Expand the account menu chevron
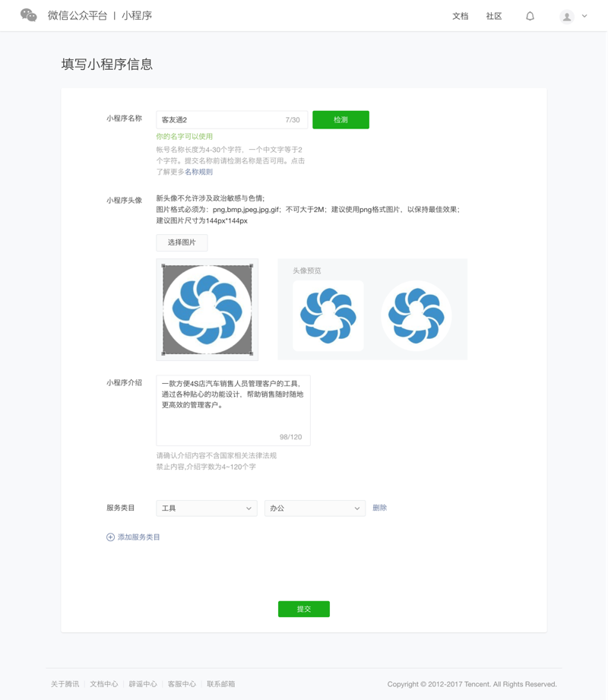608x700 pixels. (584, 16)
